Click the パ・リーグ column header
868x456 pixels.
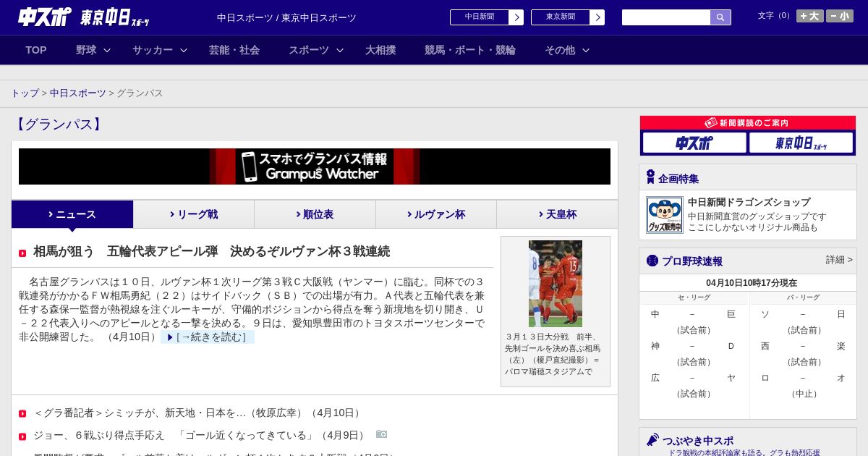[803, 297]
